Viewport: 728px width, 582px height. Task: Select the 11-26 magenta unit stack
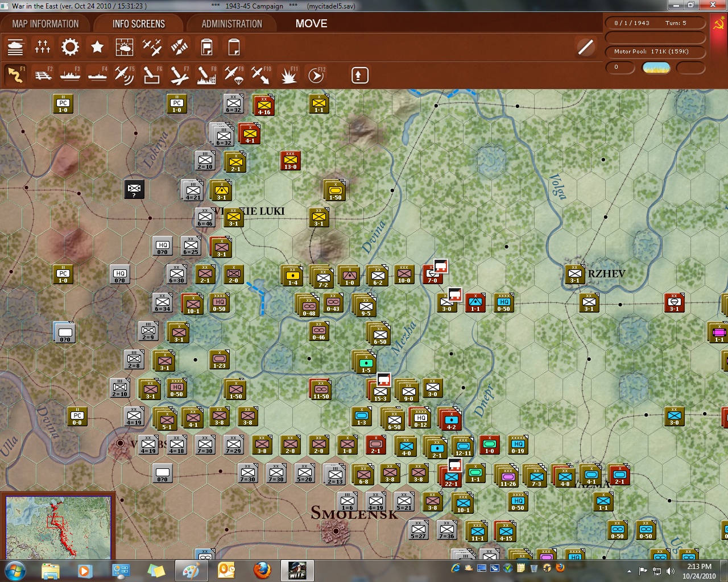(508, 476)
